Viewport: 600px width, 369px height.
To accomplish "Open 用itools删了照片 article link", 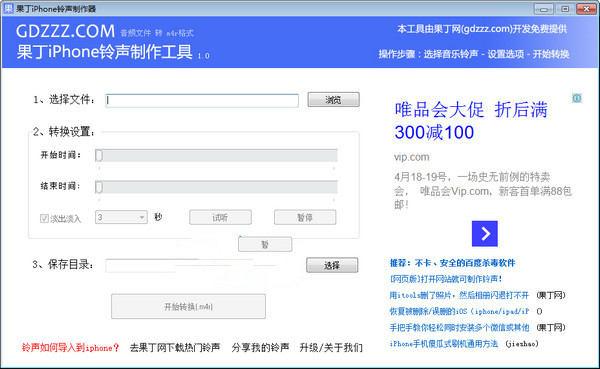I will tap(459, 295).
